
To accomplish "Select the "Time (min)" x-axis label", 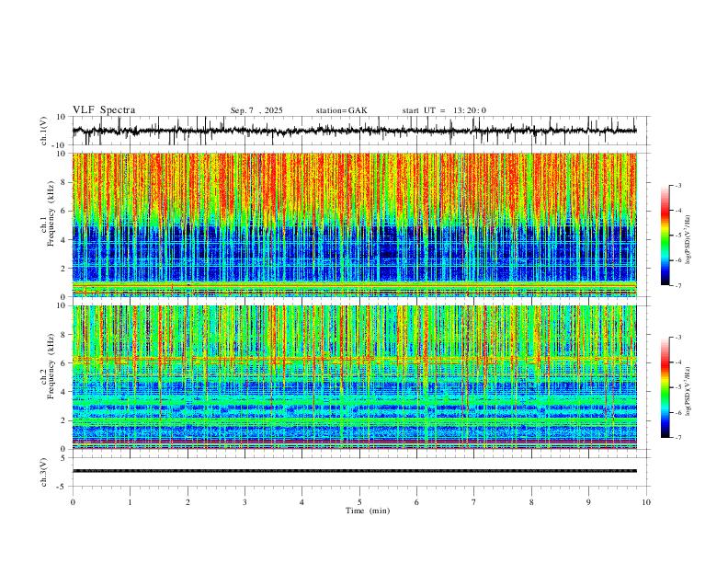I will coord(368,511).
